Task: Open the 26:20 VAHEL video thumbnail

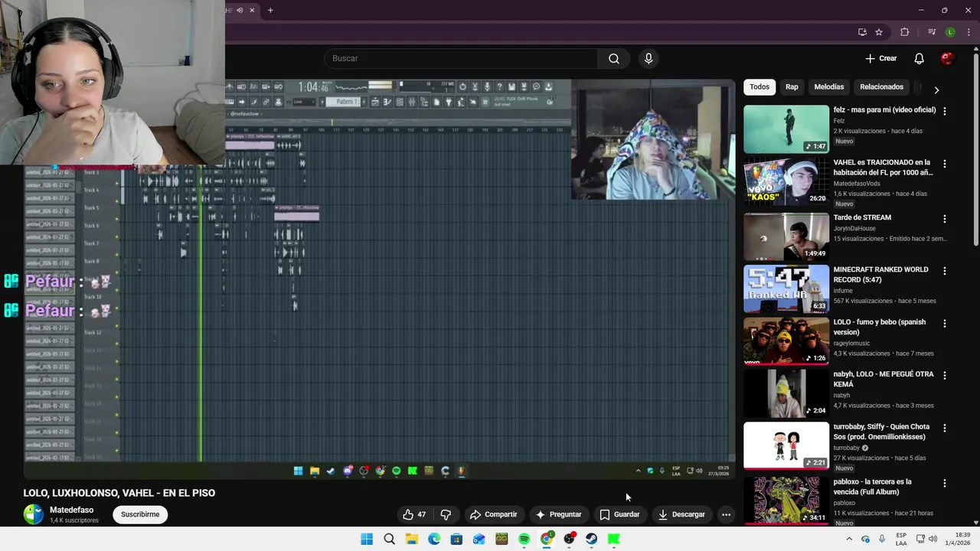Action: coord(786,181)
